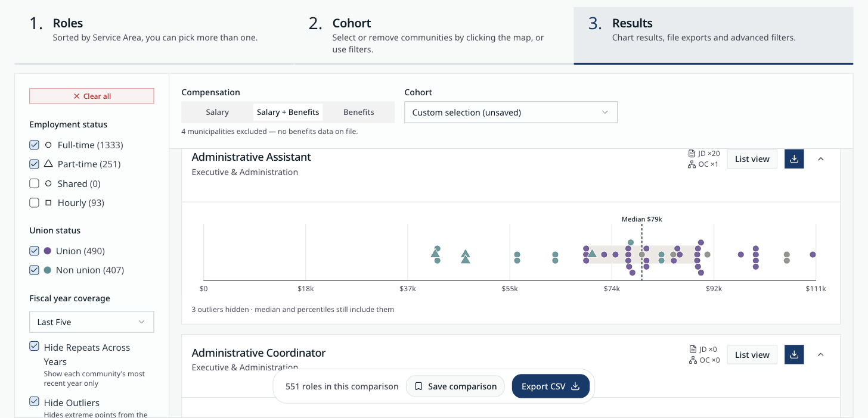868x418 pixels.
Task: Toggle the Full-time (1333) checkbox
Action: (35, 145)
